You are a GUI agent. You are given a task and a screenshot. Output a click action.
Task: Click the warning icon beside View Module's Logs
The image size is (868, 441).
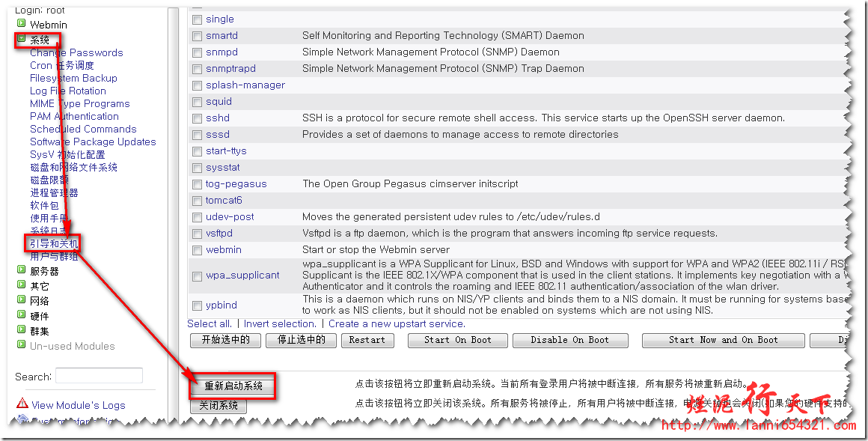(22, 404)
